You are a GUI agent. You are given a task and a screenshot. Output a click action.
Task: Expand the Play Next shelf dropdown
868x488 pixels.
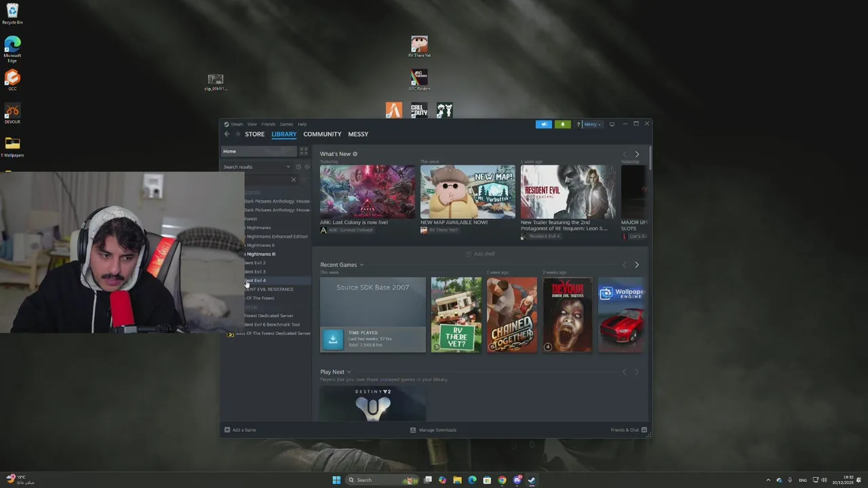(349, 372)
